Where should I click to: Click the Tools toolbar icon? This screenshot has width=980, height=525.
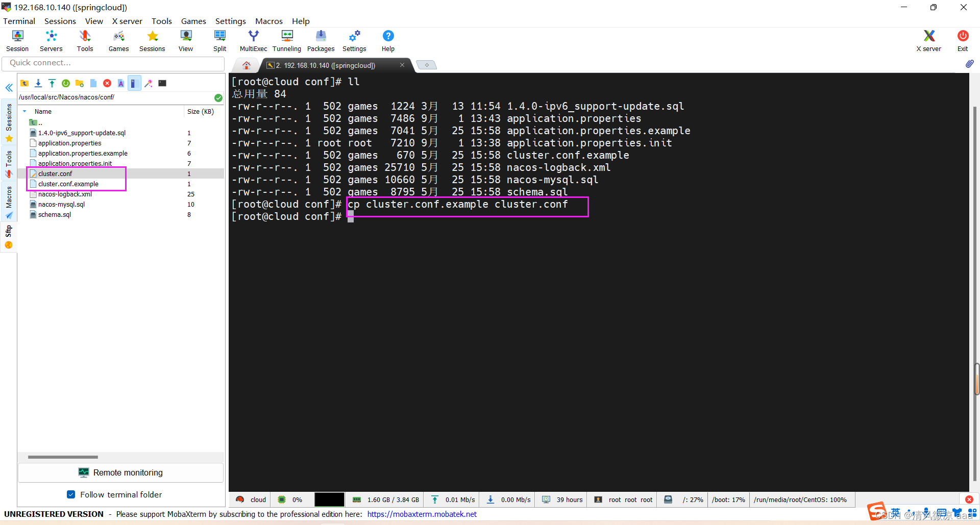85,41
